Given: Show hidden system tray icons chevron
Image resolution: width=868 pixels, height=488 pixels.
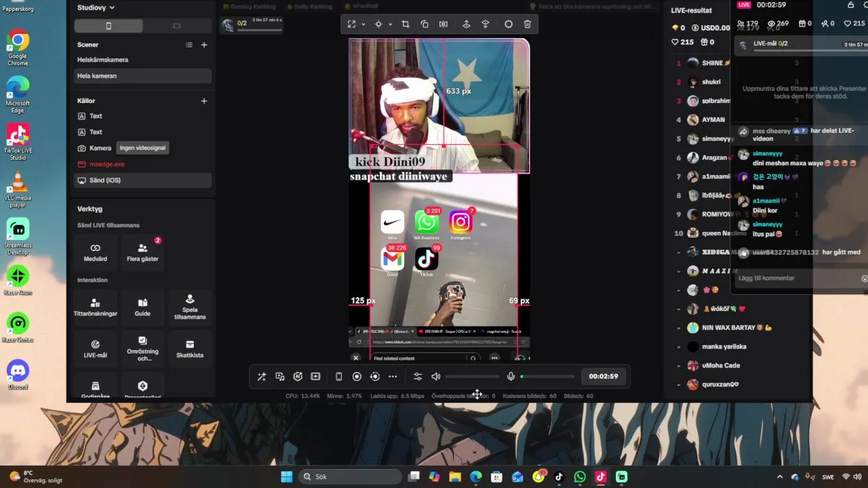Looking at the screenshot, I should [x=780, y=476].
